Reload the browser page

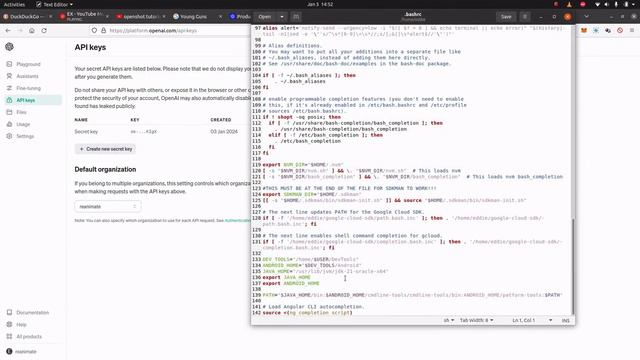[x=44, y=31]
